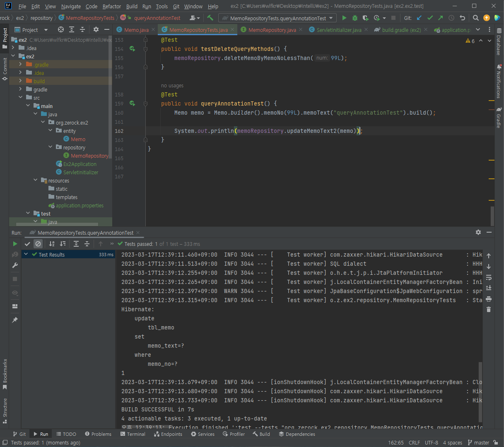Click the Git Update Project arrow icon
This screenshot has height=447, width=504.
419,18
